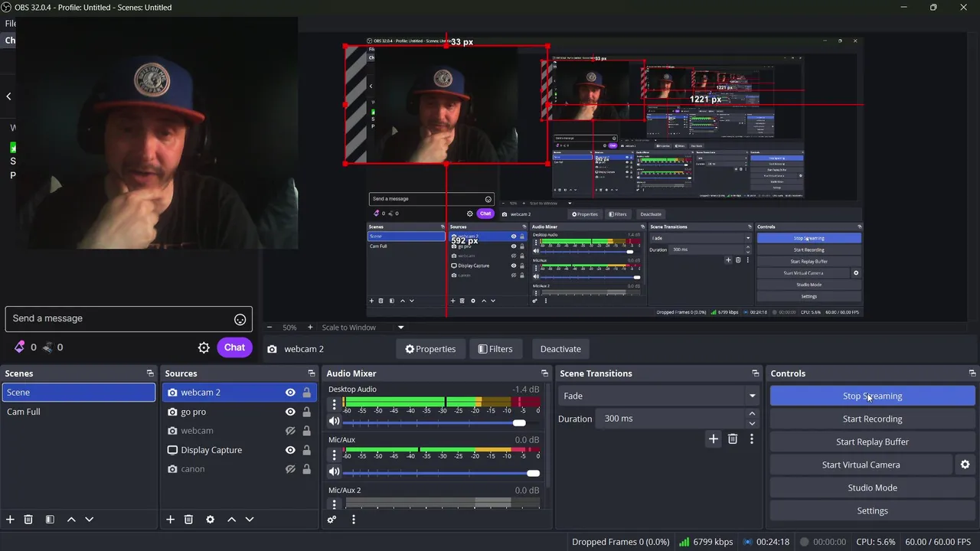
Task: Open scene filters in the Scenes toolbar
Action: [50, 520]
